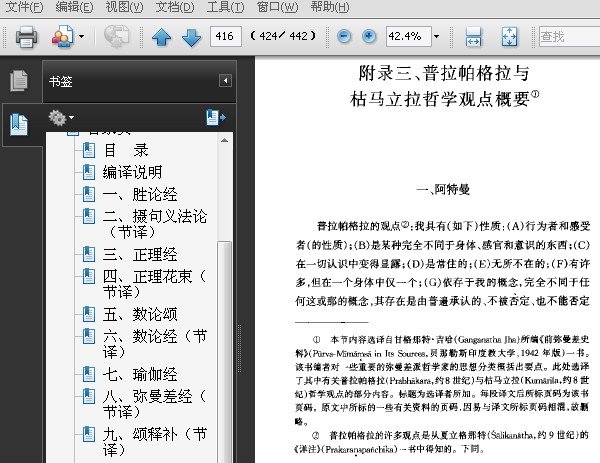The height and width of the screenshot is (463, 600).
Task: Open bookmark 五、数论颂
Action: (140, 314)
